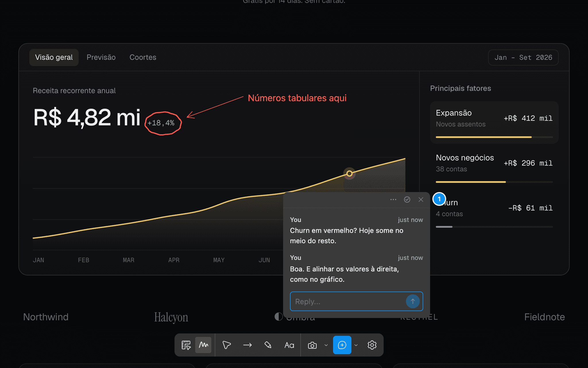Select the Aa text tool

[289, 345]
